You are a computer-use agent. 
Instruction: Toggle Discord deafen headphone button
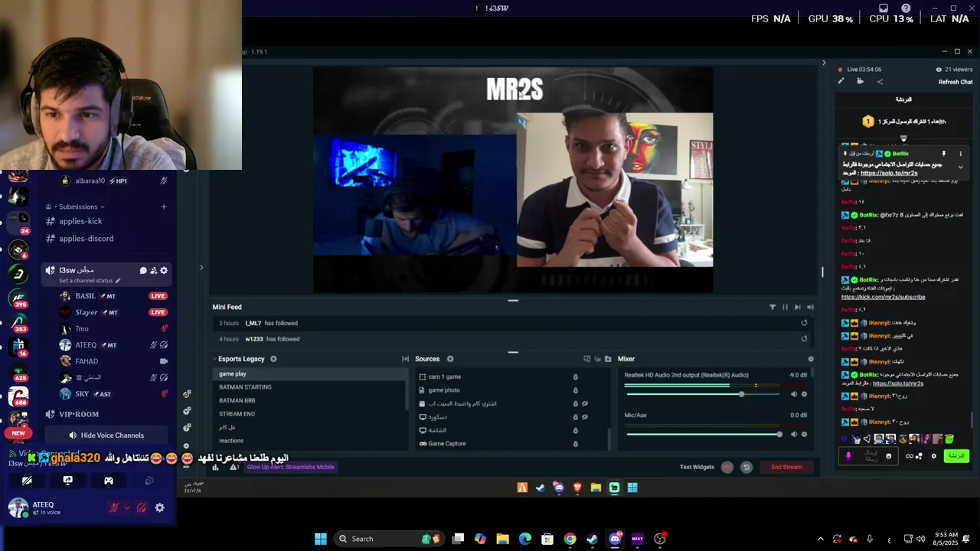pyautogui.click(x=140, y=507)
